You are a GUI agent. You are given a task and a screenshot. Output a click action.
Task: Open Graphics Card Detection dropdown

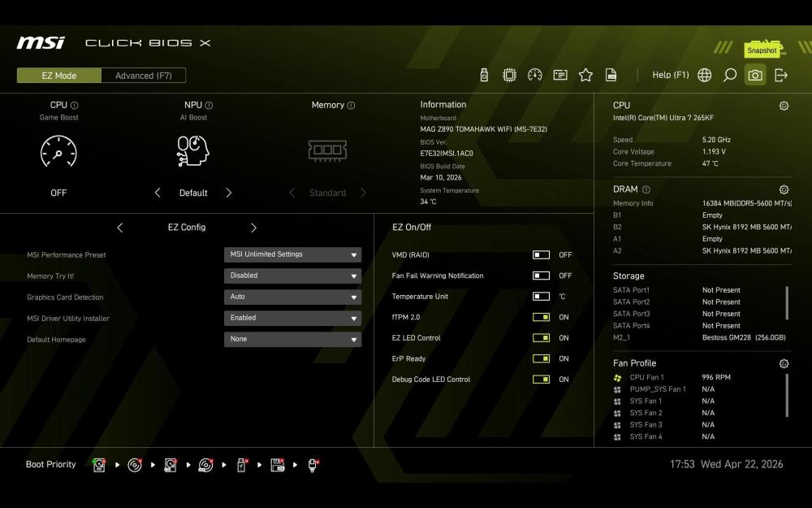[292, 297]
